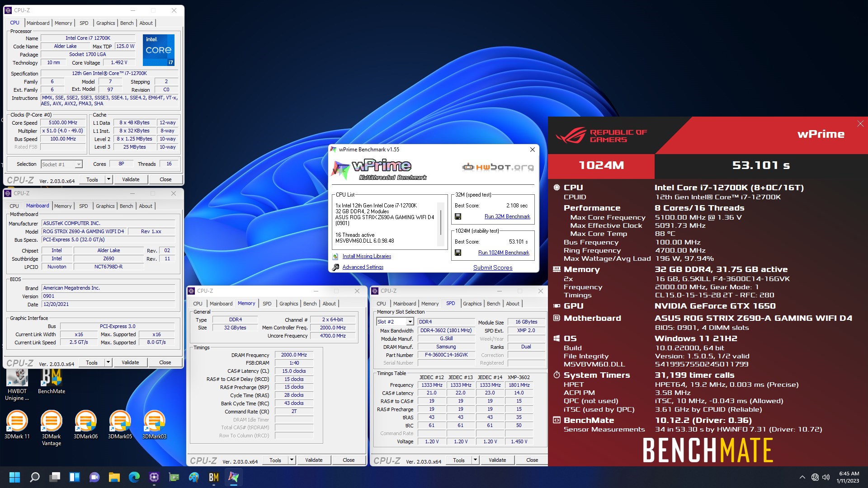
Task: Click Submit Scores link in wPrime
Action: pos(493,267)
